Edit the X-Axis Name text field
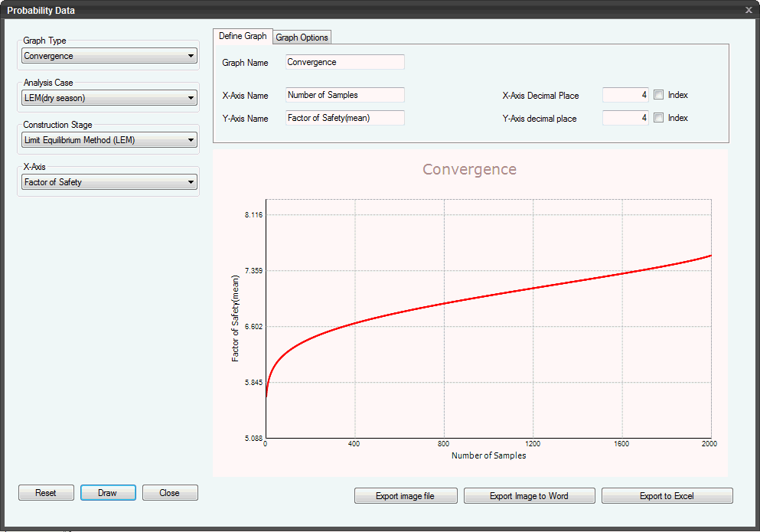Viewport: 760px width, 532px height. [x=344, y=95]
